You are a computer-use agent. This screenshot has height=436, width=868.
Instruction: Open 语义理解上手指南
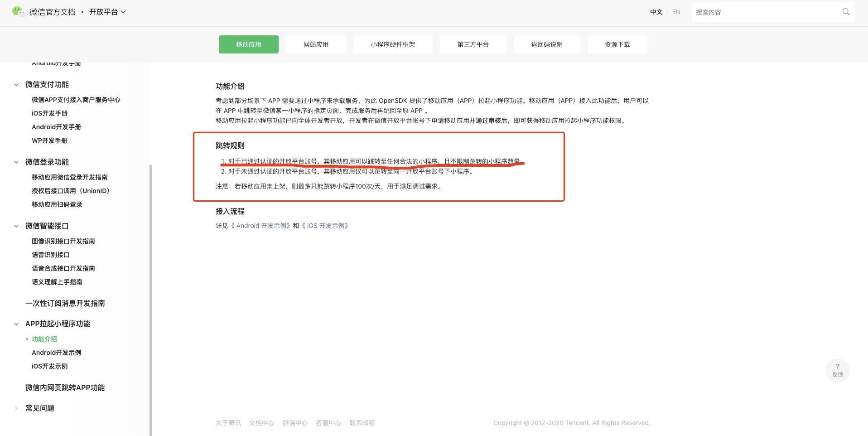[57, 282]
